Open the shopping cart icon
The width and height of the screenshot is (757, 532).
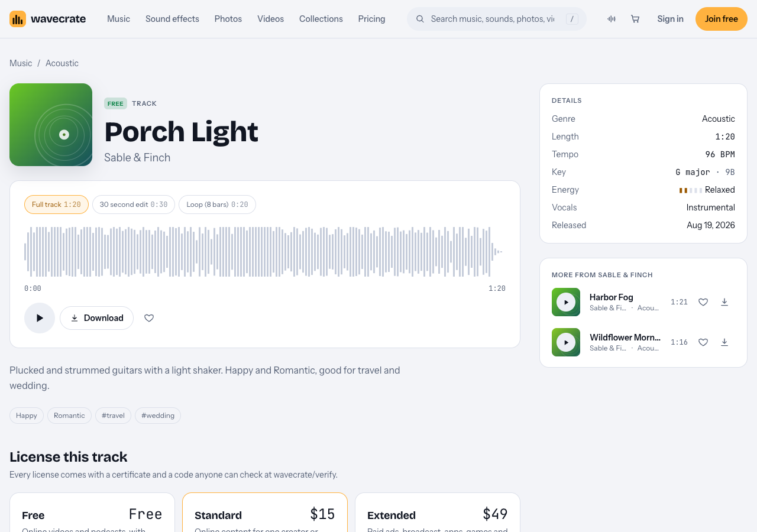(x=635, y=19)
